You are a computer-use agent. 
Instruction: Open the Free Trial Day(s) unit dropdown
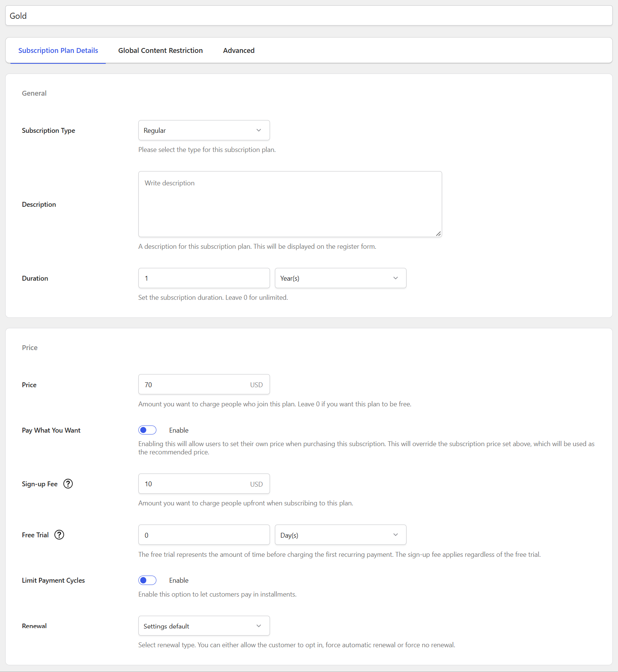340,535
